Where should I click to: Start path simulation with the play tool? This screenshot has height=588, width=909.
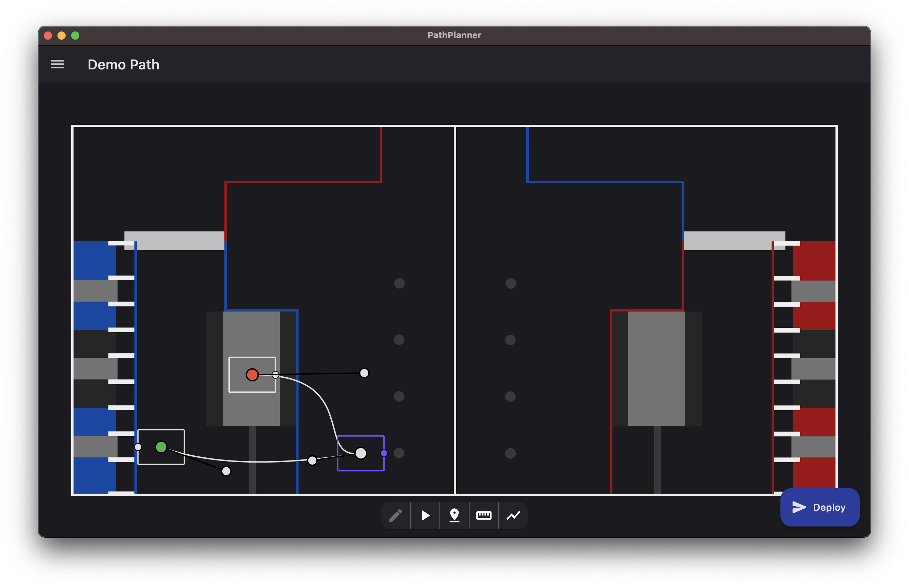(x=425, y=516)
